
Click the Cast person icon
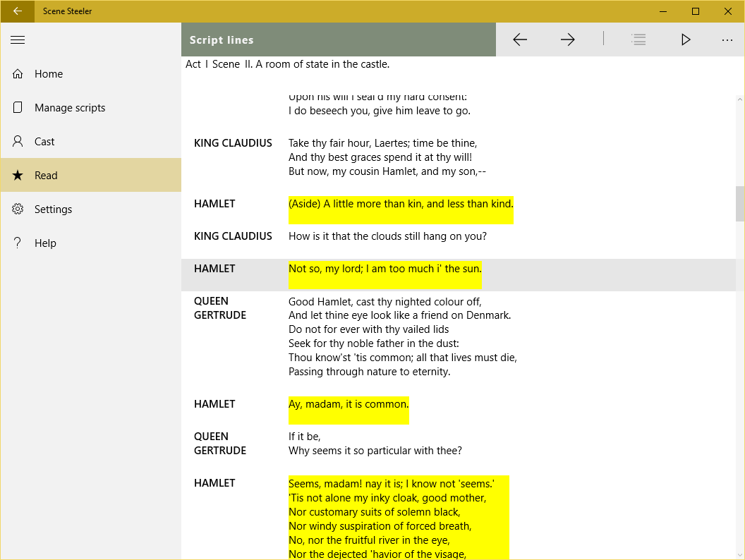click(x=18, y=141)
